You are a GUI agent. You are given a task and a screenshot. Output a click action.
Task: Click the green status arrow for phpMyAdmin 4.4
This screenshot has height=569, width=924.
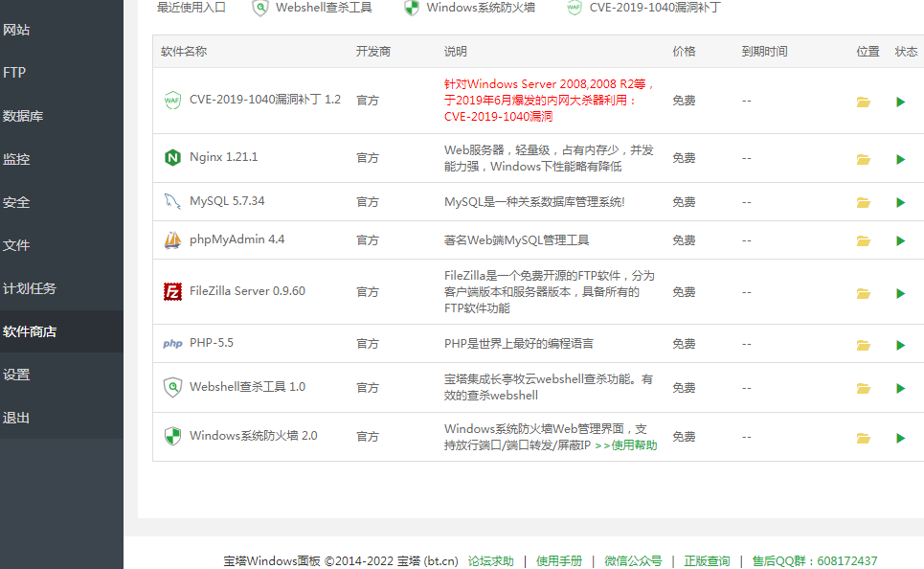[900, 240]
